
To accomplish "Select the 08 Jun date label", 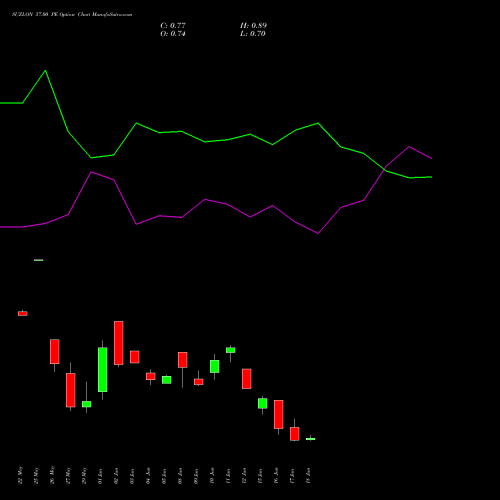I will point(181,476).
